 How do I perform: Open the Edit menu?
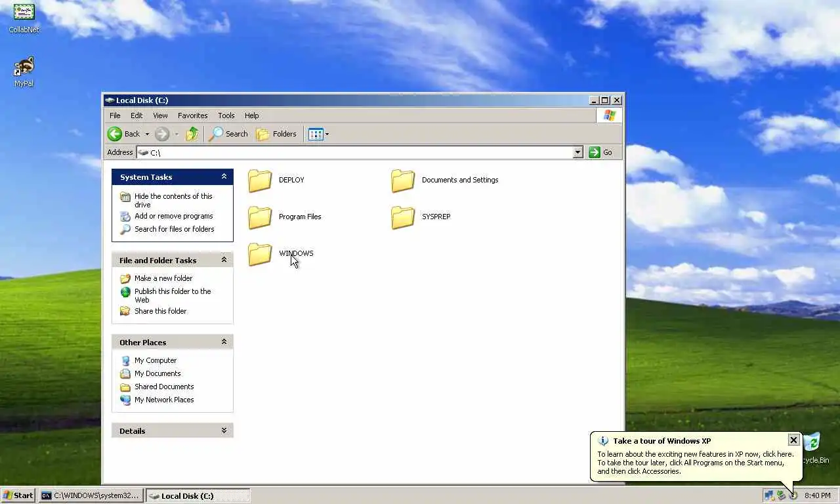tap(136, 115)
